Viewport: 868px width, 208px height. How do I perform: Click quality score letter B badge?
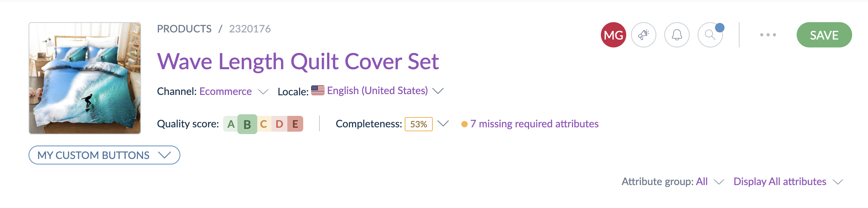click(247, 124)
